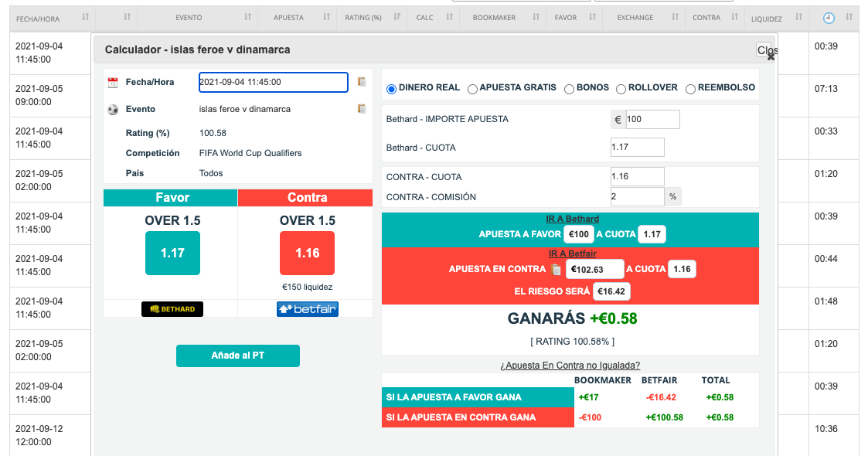
Task: Click the % commission unit label
Action: [672, 196]
